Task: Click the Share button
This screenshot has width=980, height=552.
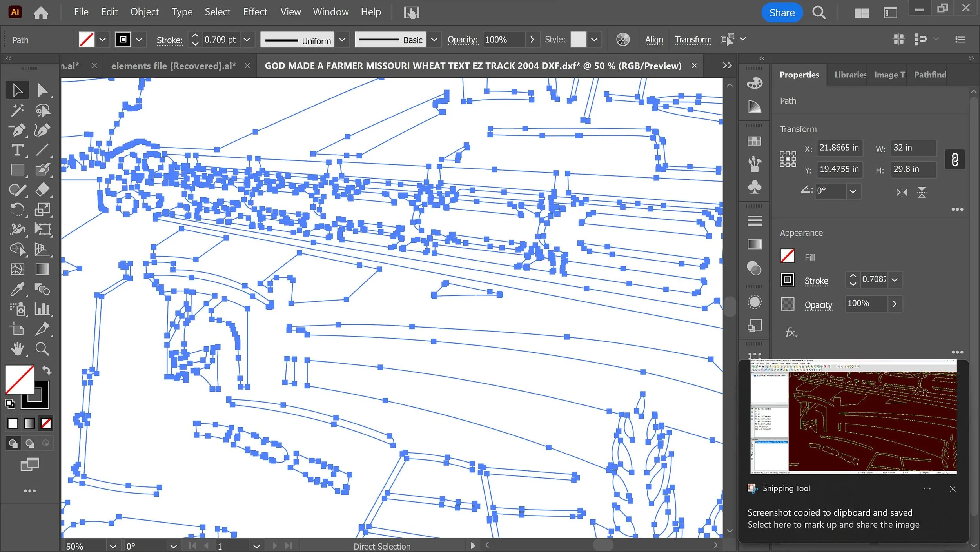Action: click(x=782, y=13)
